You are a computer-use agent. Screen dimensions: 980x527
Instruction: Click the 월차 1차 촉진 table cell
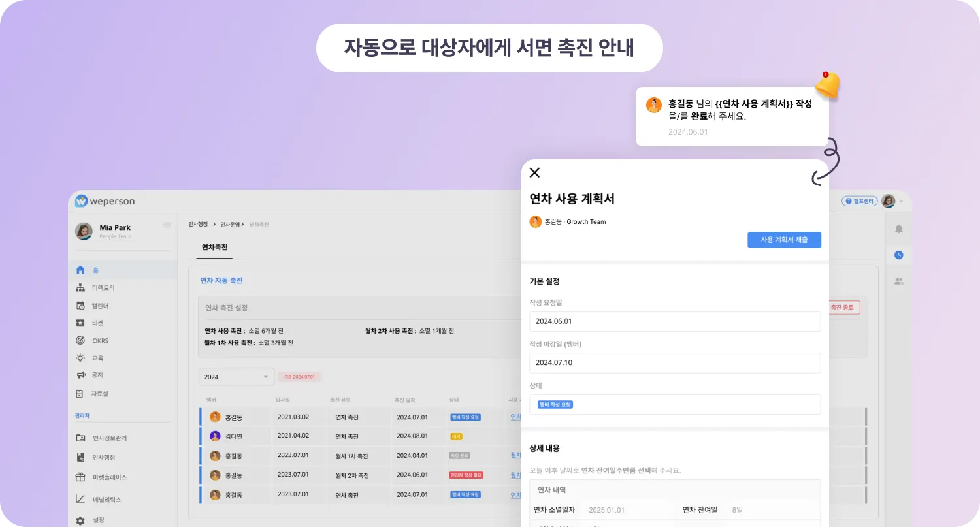[x=351, y=456]
